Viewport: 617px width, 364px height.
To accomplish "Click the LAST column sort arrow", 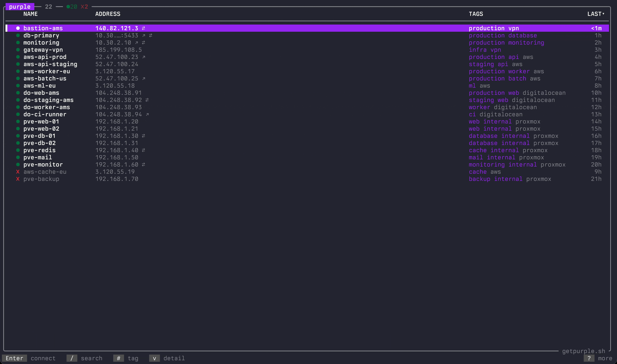I will [x=603, y=14].
